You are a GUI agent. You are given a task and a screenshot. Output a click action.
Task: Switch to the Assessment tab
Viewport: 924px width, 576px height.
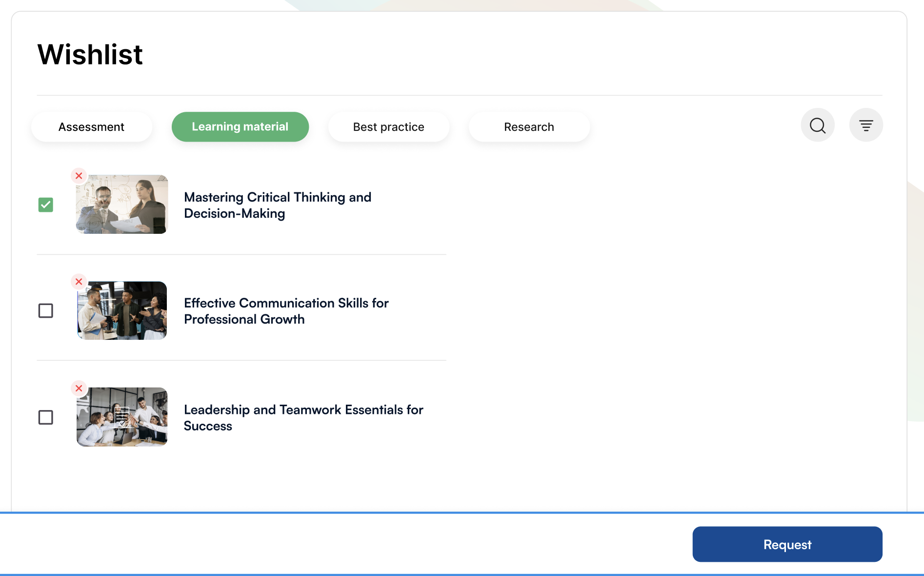[x=91, y=127]
